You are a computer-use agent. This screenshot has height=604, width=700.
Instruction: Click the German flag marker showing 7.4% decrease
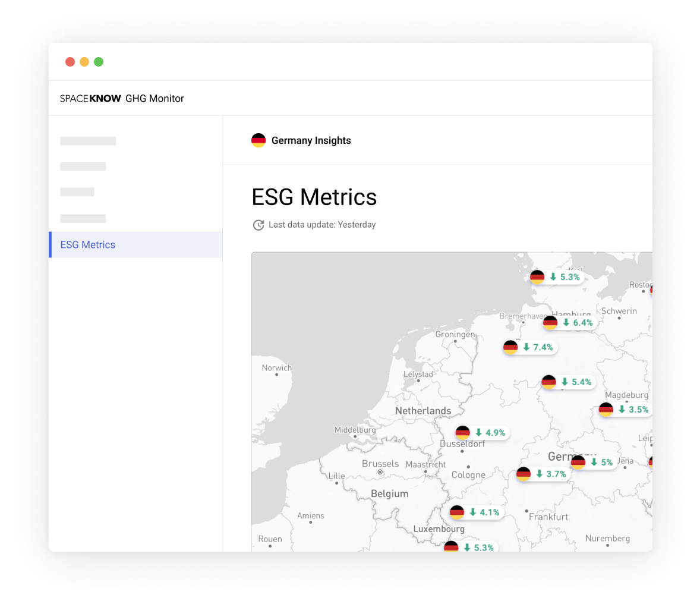pos(529,347)
